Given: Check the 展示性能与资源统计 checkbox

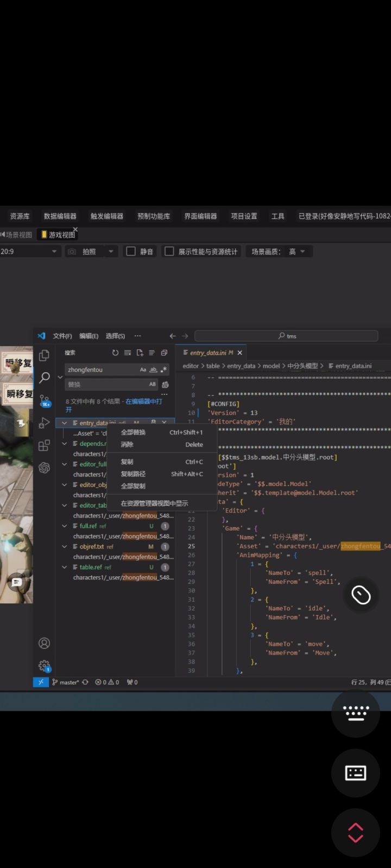Looking at the screenshot, I should tap(169, 252).
